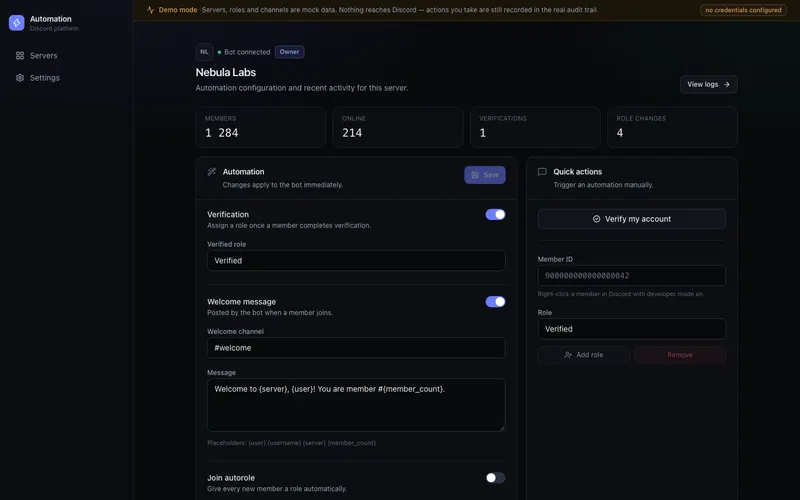Screen dimensions: 800x500
Task: Open the Verified role dropdown
Action: pyautogui.click(x=356, y=261)
